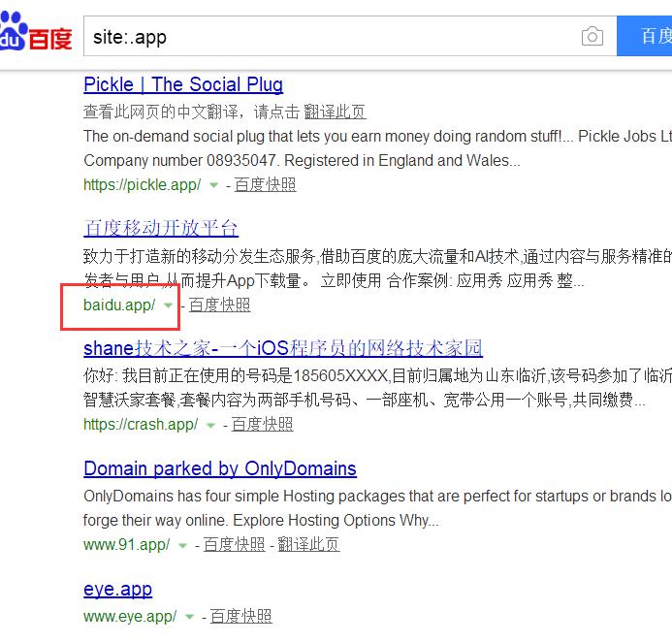Click snippet text 'Company number 08935047'
This screenshot has width=672, height=643.
coord(181,161)
